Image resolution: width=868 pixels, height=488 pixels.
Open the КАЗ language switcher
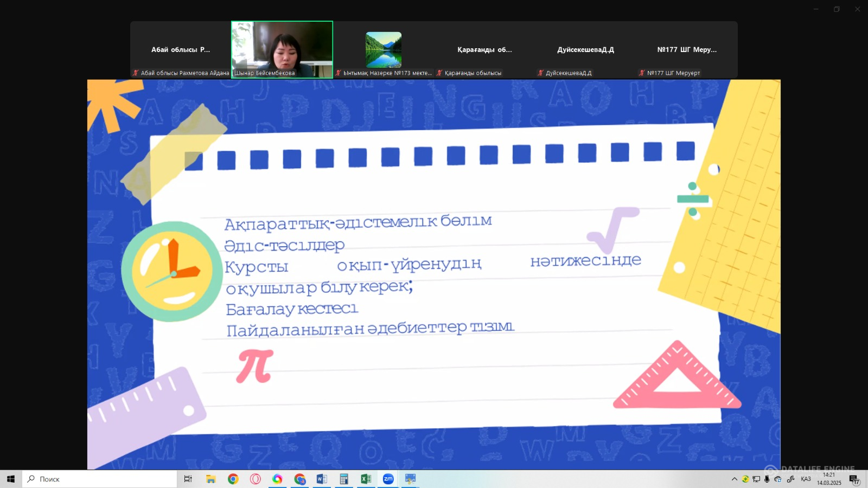point(806,479)
